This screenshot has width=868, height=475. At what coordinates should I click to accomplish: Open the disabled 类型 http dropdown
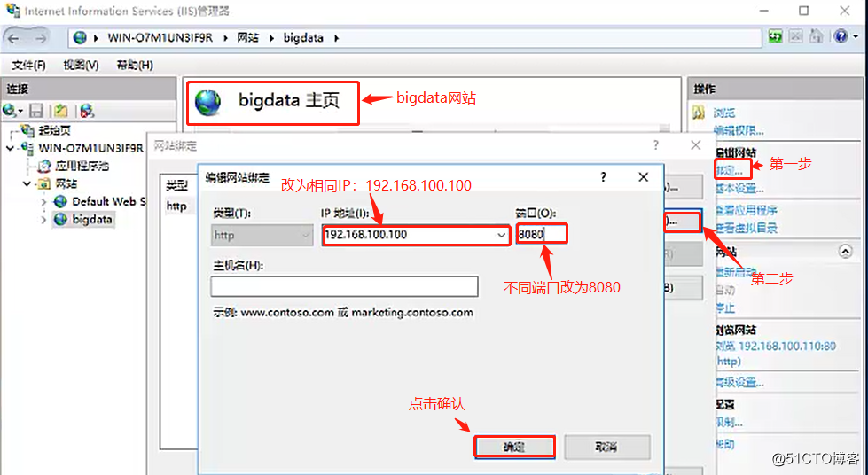pos(262,236)
